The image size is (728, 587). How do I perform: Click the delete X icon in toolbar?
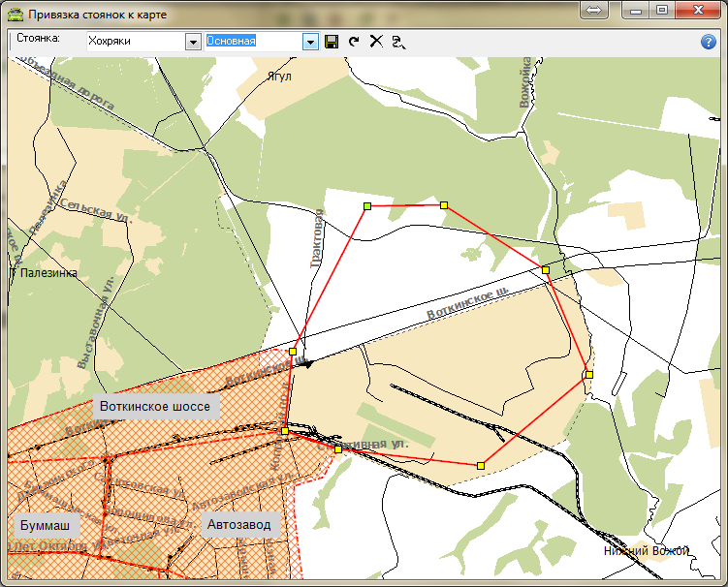pyautogui.click(x=376, y=42)
